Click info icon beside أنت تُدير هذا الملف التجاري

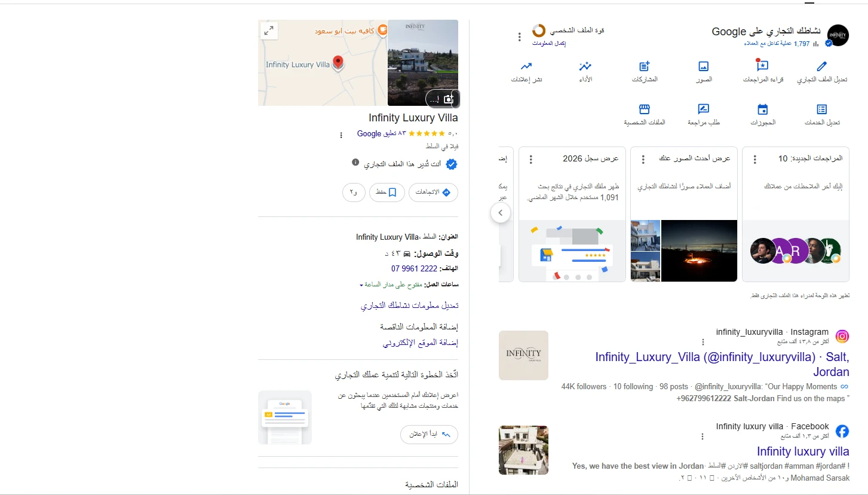click(355, 162)
